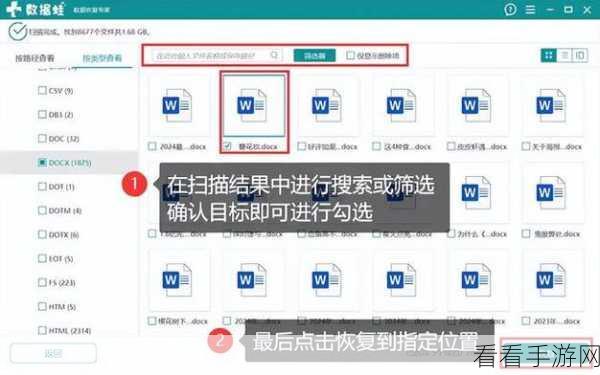Check the 为什么《 docx file checkbox
The width and height of the screenshot is (600, 375).
click(452, 233)
